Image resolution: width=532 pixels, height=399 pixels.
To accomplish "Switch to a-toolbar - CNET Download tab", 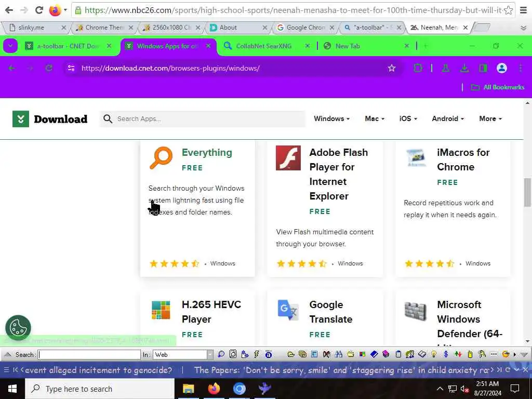I will (x=68, y=46).
